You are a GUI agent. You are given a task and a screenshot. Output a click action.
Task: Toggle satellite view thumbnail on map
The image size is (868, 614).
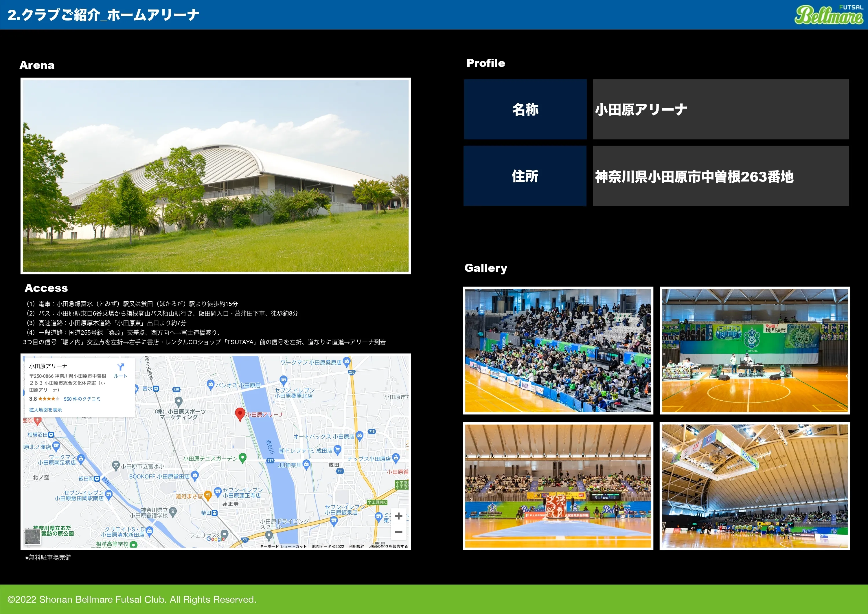click(x=32, y=536)
